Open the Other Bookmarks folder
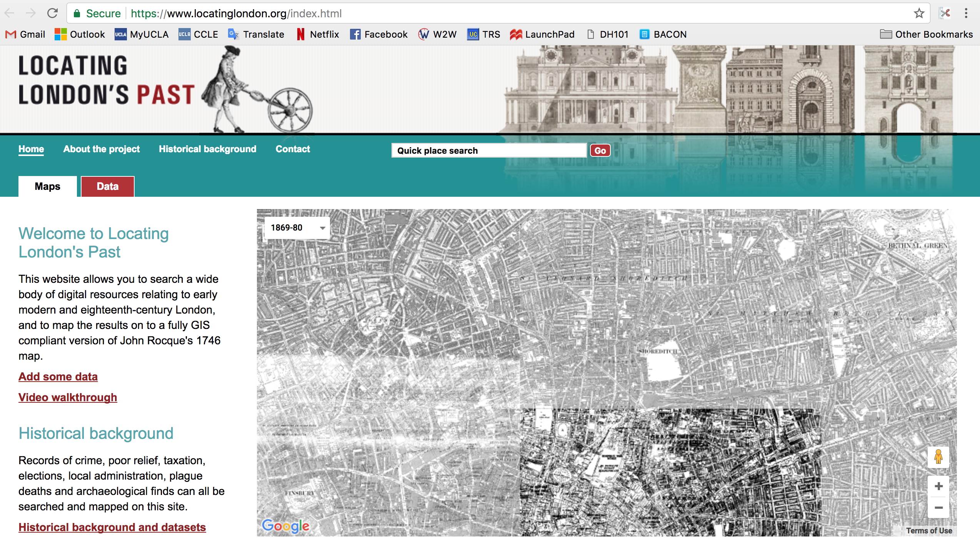 click(x=926, y=35)
